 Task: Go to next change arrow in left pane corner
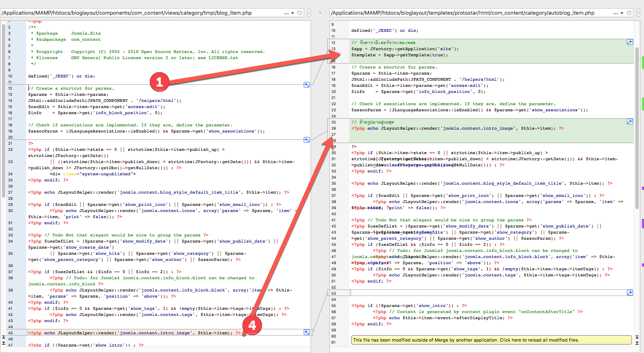point(4,343)
